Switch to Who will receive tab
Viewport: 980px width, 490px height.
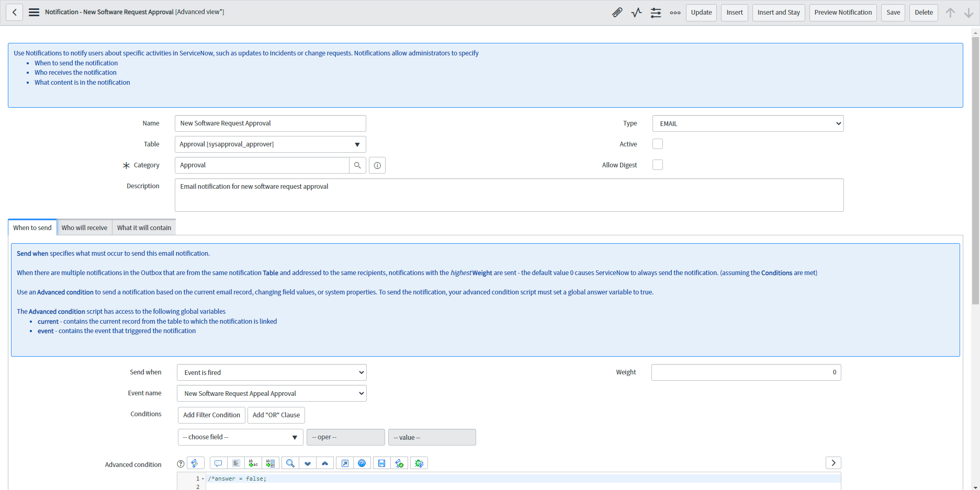coord(84,227)
